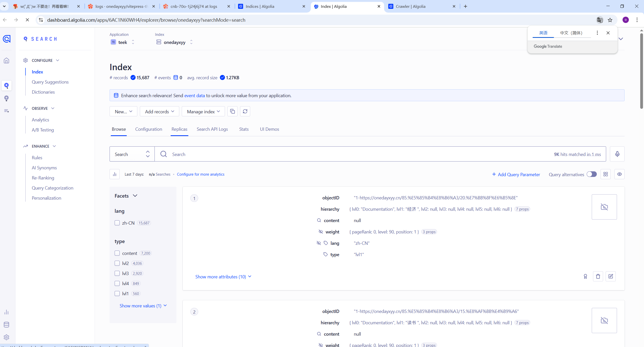Expand Show more values (1)
Image resolution: width=644 pixels, height=347 pixels.
coord(143,306)
